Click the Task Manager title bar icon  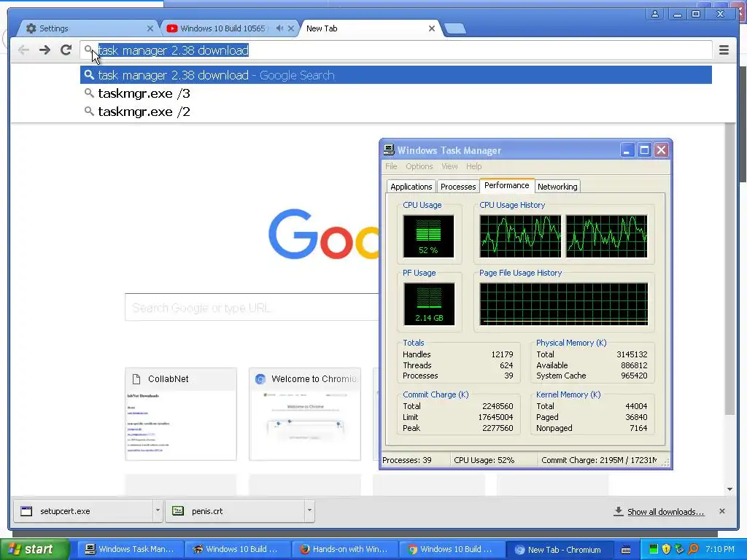389,150
